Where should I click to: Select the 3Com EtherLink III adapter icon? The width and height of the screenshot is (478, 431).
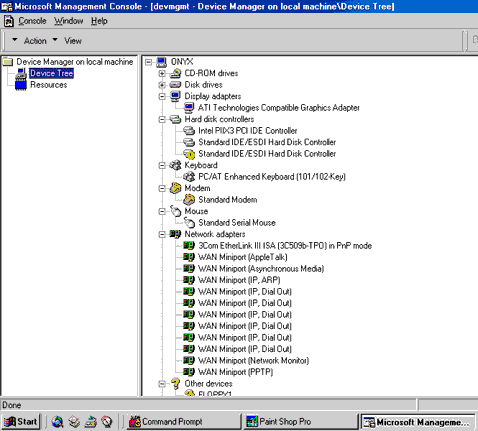pyautogui.click(x=189, y=246)
